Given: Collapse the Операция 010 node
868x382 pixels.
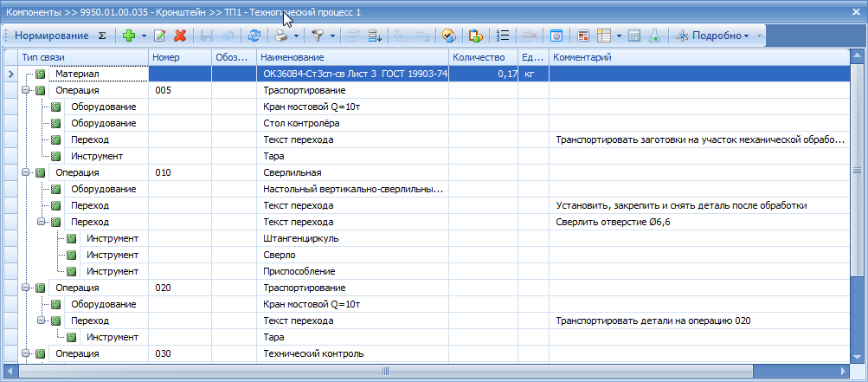Looking at the screenshot, I should click(25, 172).
